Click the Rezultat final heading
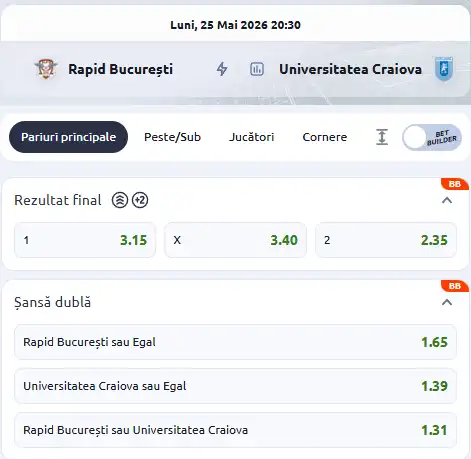Image resolution: width=471 pixels, height=459 pixels. coord(58,200)
